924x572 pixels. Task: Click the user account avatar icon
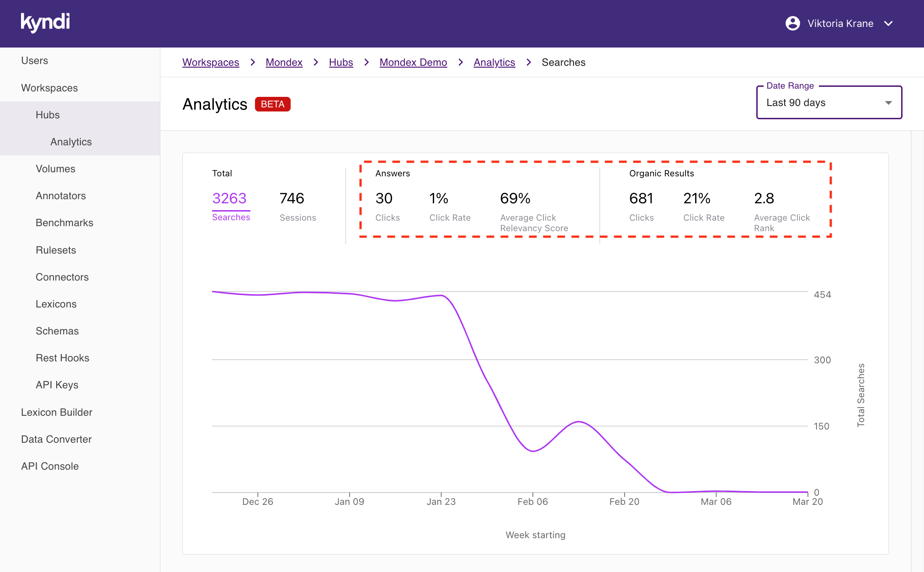(x=792, y=23)
